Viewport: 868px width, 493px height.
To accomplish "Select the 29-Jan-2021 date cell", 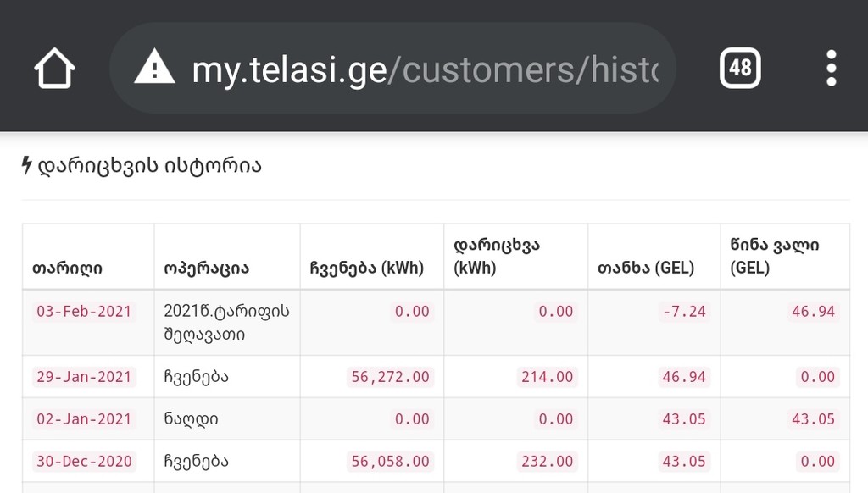I will click(x=84, y=377).
